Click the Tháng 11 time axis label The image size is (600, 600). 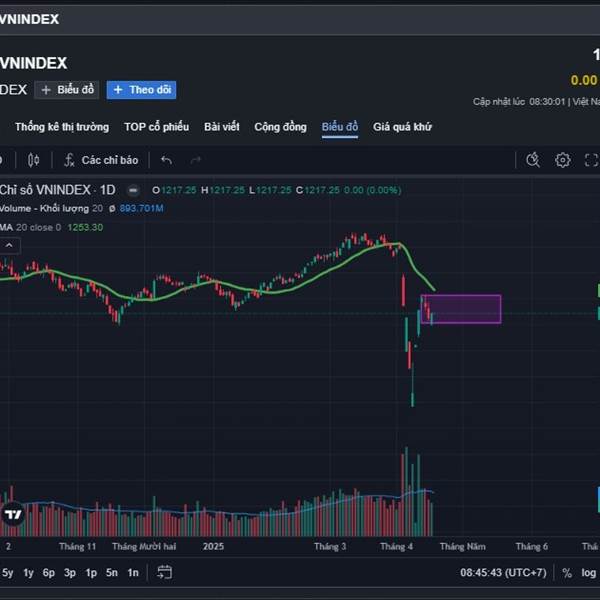77,546
